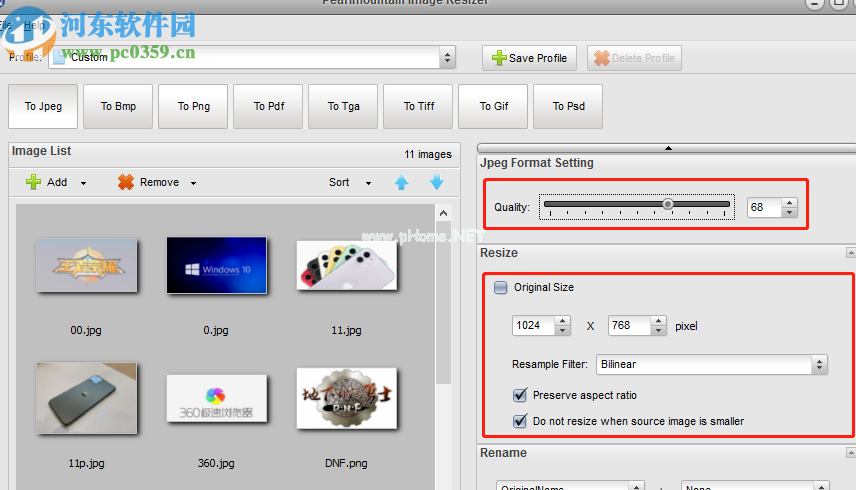
Task: Uncheck Preserve aspect ratio
Action: [x=520, y=395]
